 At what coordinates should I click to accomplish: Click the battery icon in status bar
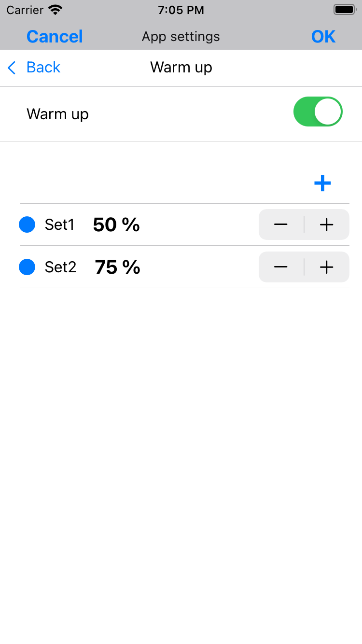(x=345, y=10)
